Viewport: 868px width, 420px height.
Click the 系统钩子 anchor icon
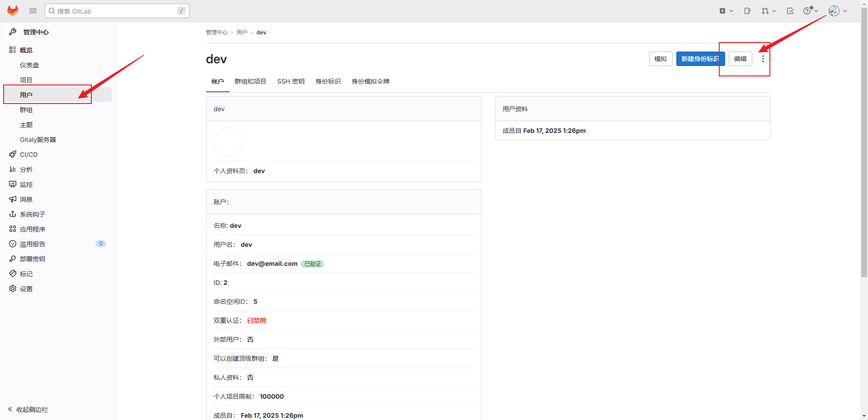[13, 214]
